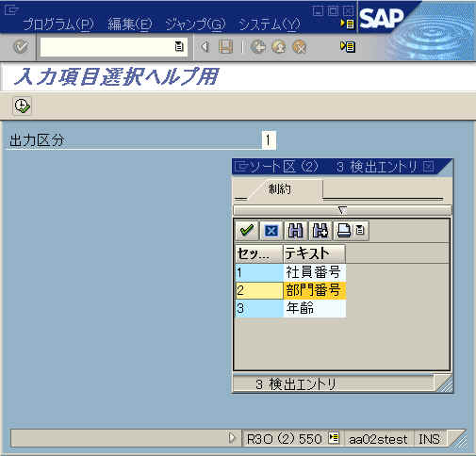
Task: Click the aa02stest server status field
Action: [378, 439]
